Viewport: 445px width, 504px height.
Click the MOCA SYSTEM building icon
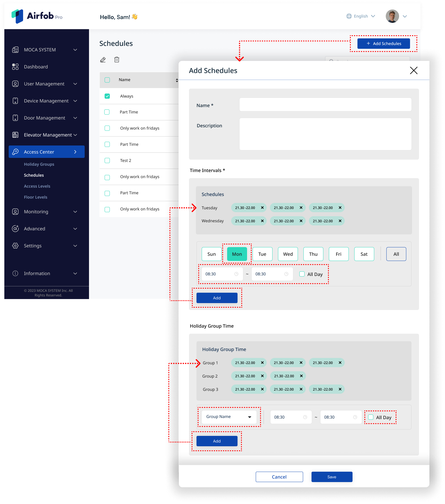point(15,50)
